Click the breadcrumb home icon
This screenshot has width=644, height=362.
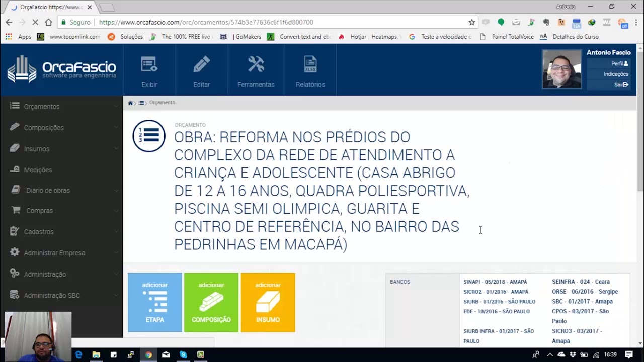130,103
